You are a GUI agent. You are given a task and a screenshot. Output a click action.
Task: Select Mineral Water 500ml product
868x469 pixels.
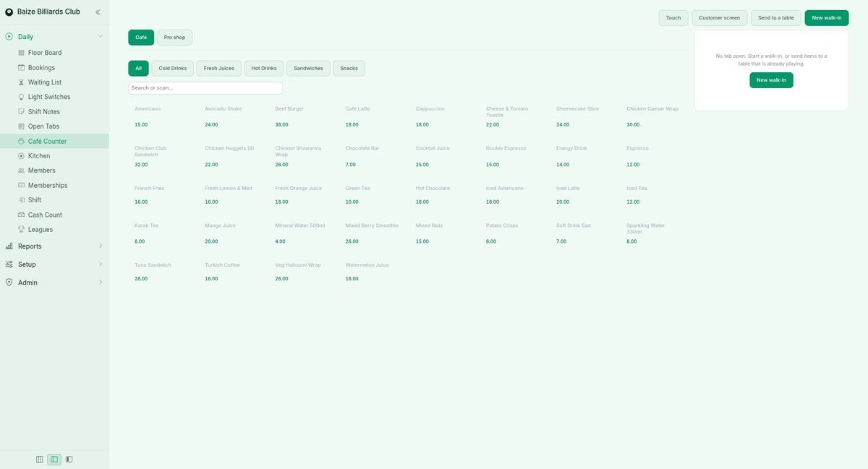(x=304, y=233)
